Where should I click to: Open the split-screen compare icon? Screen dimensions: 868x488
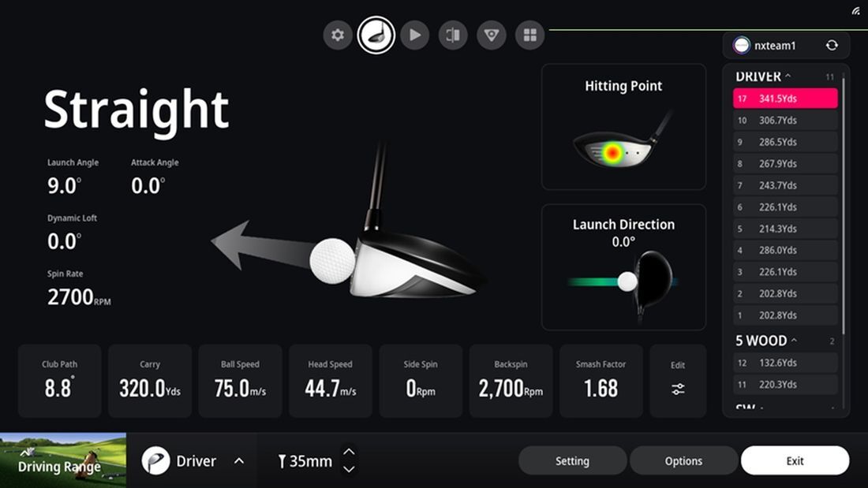click(x=453, y=35)
